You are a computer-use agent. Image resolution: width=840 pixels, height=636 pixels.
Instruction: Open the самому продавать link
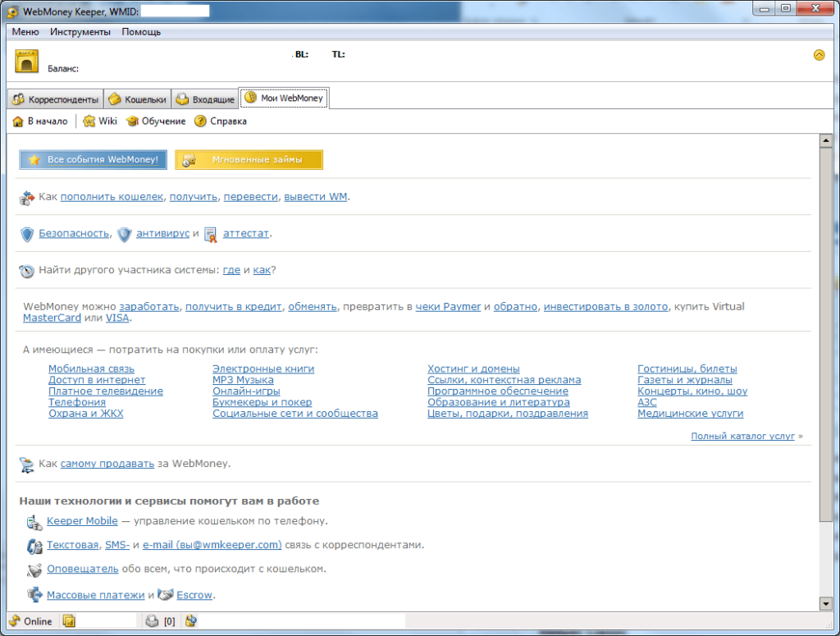(107, 464)
